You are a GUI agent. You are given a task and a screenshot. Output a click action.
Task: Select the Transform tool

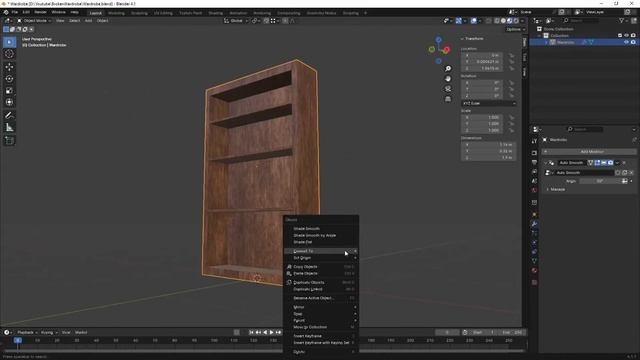(x=9, y=102)
